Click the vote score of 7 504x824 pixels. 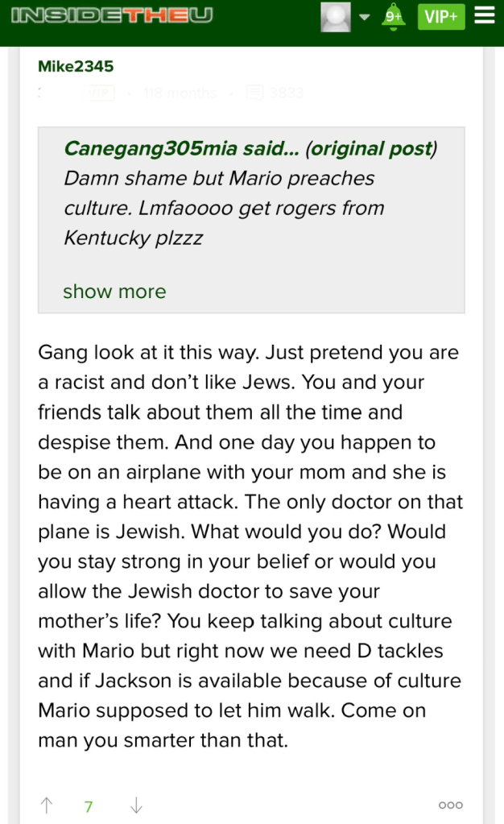[x=89, y=805]
